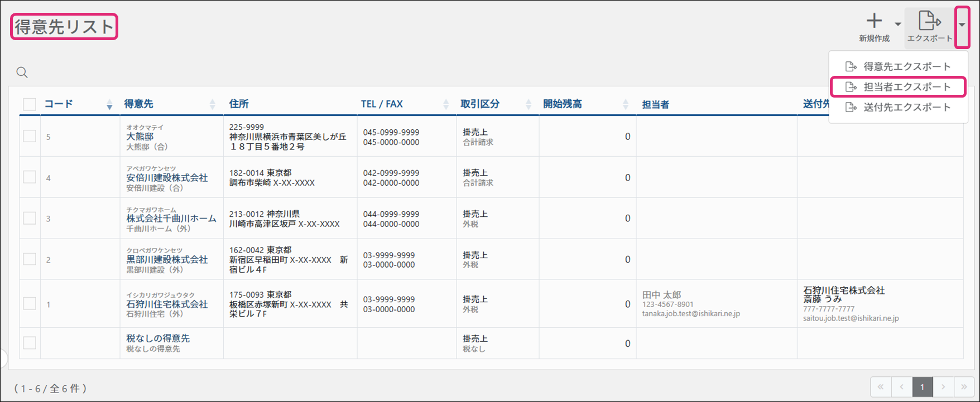Sort the 取引区分 column arrows

(529, 104)
